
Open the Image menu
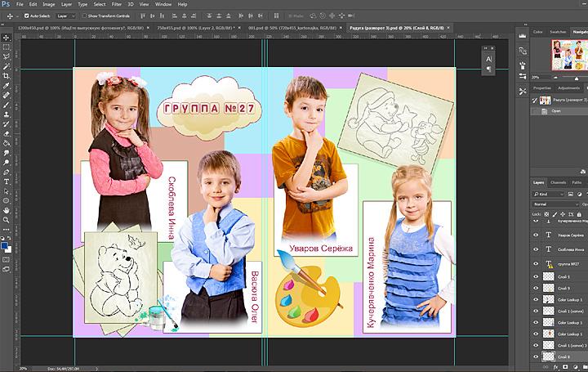[49, 5]
